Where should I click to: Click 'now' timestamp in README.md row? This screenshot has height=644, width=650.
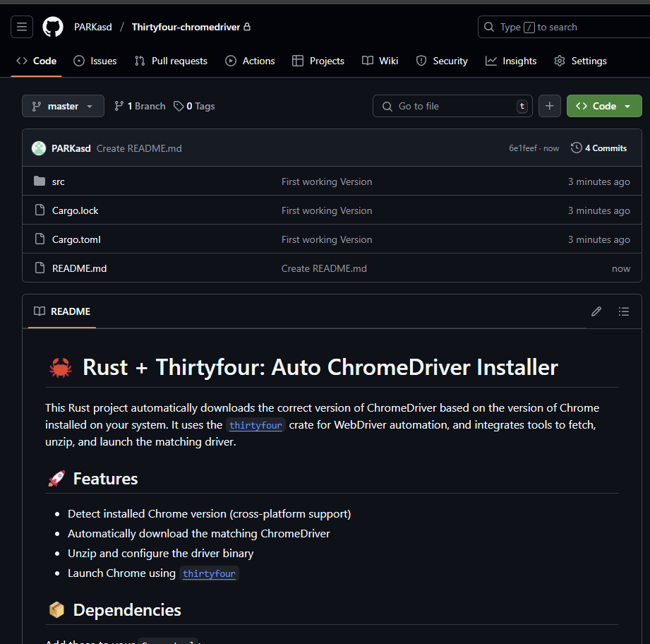pos(621,269)
